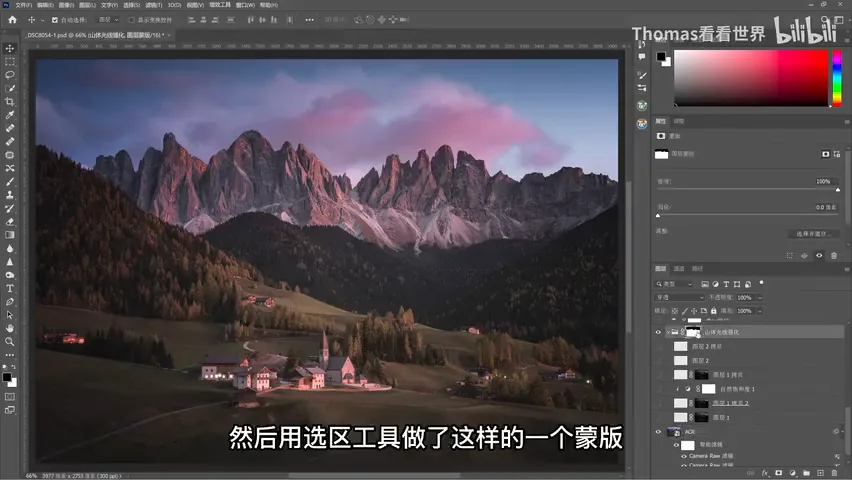Filter layers by type layers (T icon)
Screen dimensions: 852x480
(726, 284)
